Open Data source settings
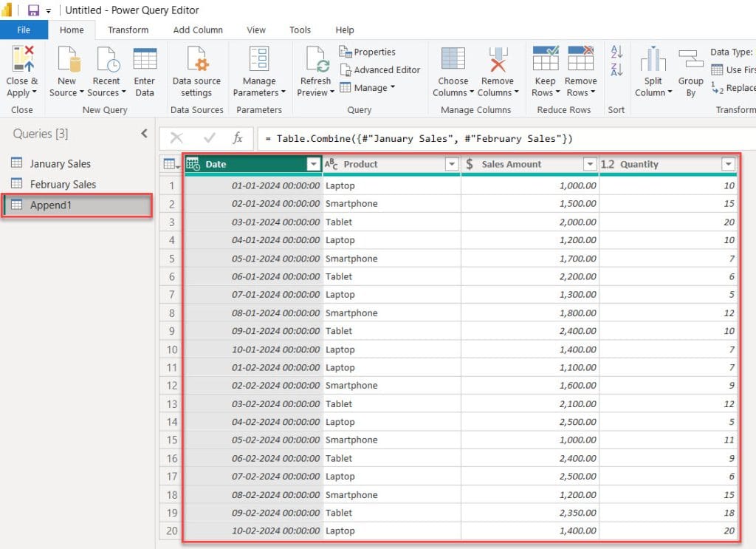756x549 pixels. point(196,72)
